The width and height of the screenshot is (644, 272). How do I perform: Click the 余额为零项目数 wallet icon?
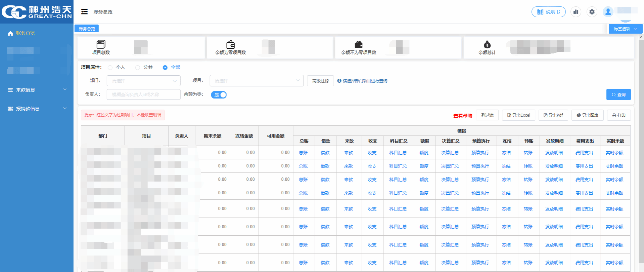(230, 44)
